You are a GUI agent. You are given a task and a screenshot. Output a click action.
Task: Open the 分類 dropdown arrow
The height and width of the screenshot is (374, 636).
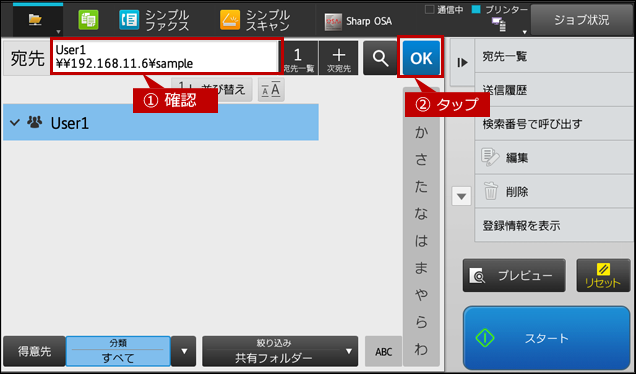click(184, 351)
